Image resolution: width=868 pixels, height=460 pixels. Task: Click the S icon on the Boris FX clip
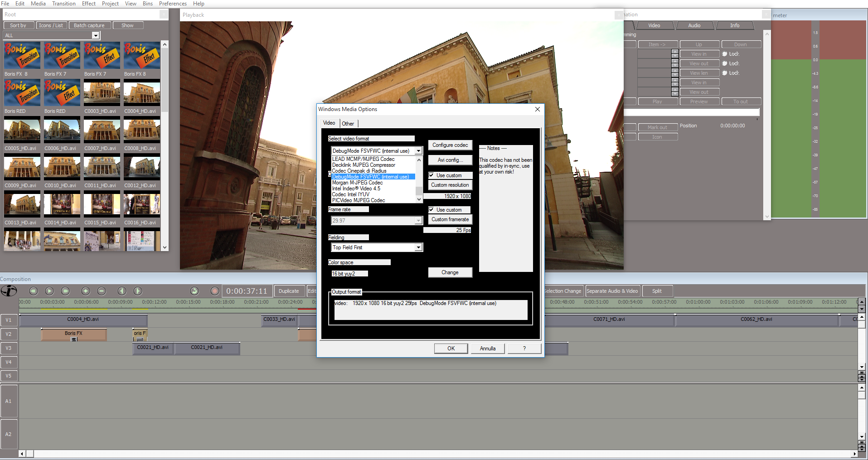click(74, 339)
